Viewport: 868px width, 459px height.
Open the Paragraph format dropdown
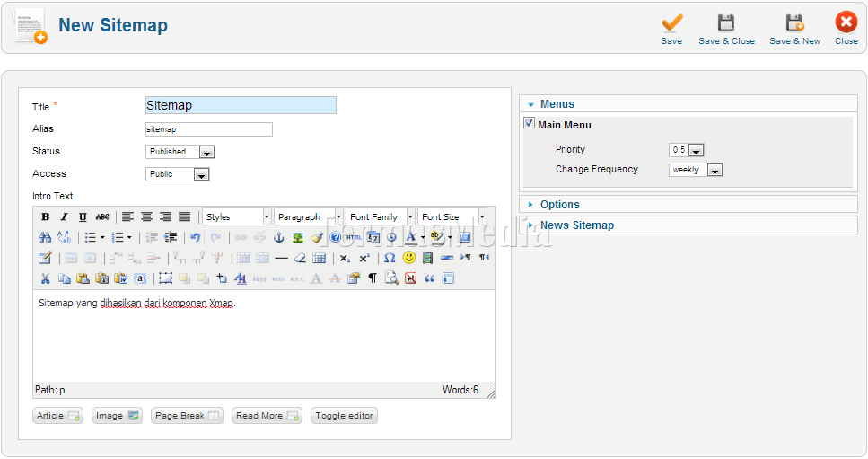tap(309, 217)
